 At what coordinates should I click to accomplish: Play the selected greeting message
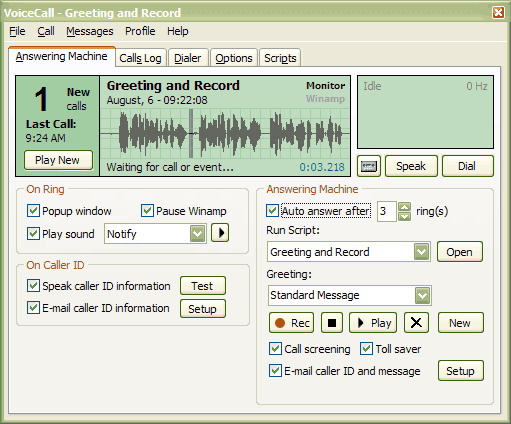click(x=373, y=323)
